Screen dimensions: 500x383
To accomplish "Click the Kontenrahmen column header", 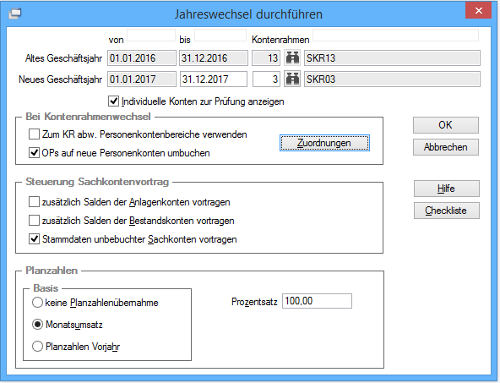I will click(x=280, y=40).
